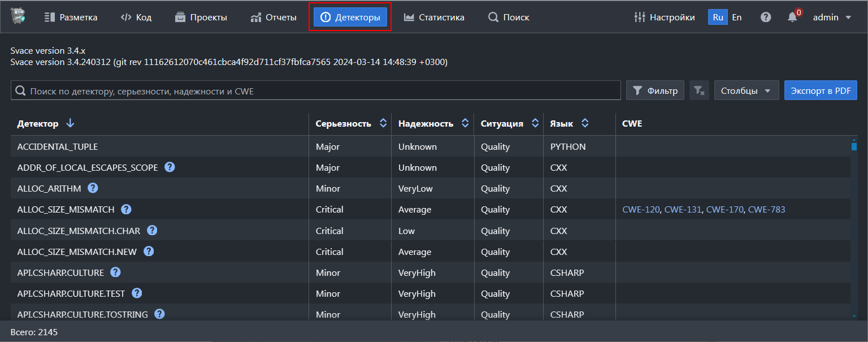Expand the Столбцы columns dropdown
Screen dimensions: 868x342
(746, 90)
